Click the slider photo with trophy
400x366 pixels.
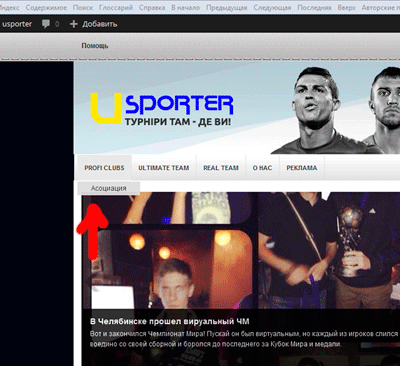click(329, 250)
